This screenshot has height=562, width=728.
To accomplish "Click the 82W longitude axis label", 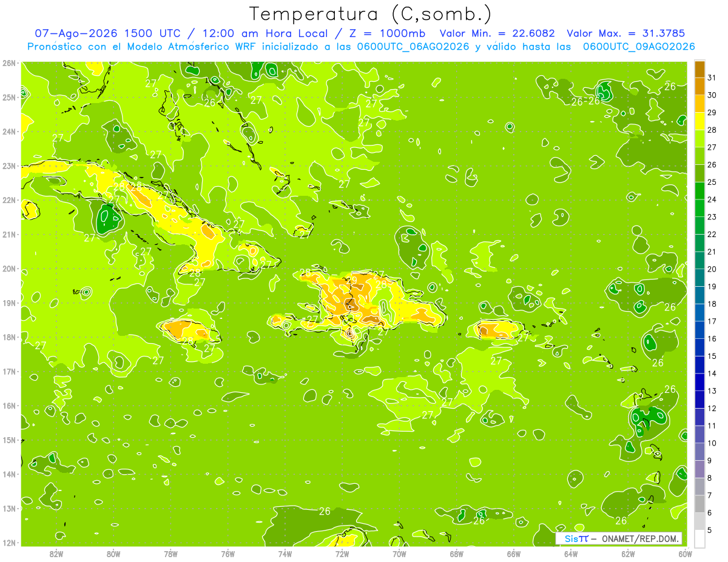I will 56,554.
